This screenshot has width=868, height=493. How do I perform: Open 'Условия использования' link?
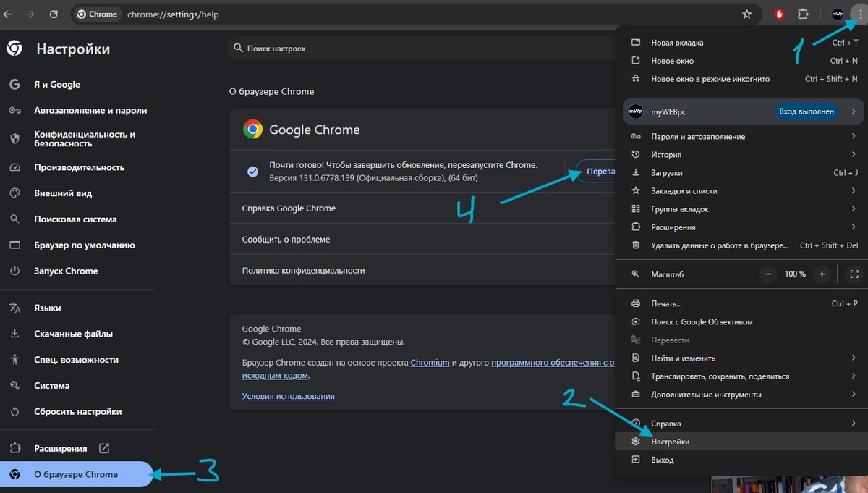tap(288, 397)
